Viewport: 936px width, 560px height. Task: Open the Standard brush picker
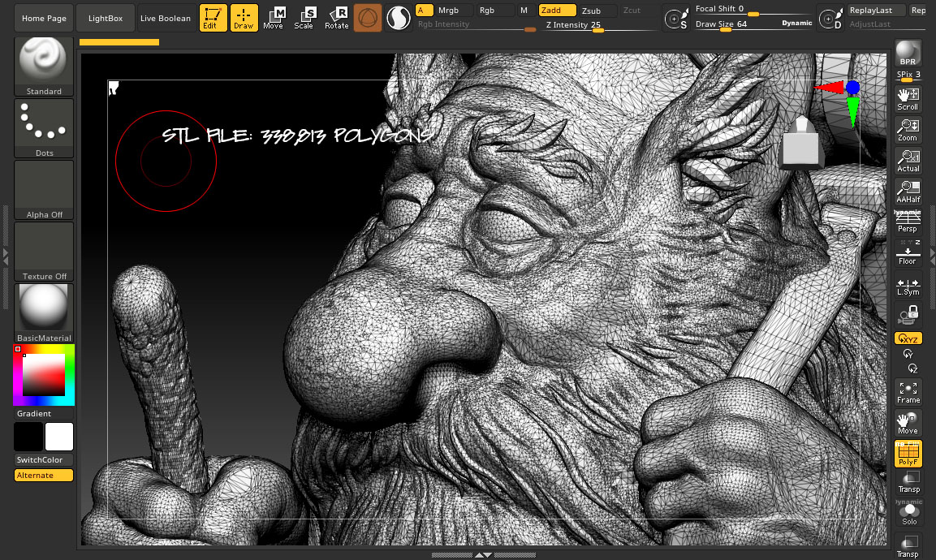(44, 67)
